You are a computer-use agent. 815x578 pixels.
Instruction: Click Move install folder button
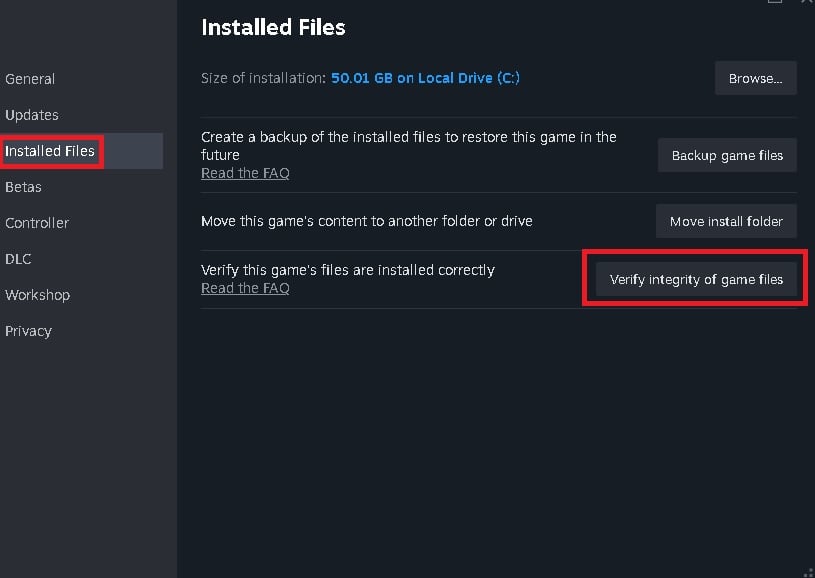pyautogui.click(x=726, y=221)
